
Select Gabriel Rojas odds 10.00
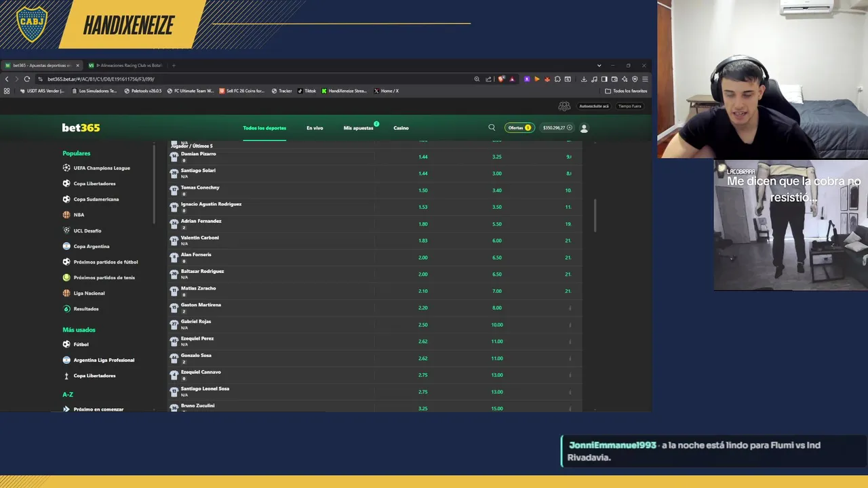coord(497,325)
